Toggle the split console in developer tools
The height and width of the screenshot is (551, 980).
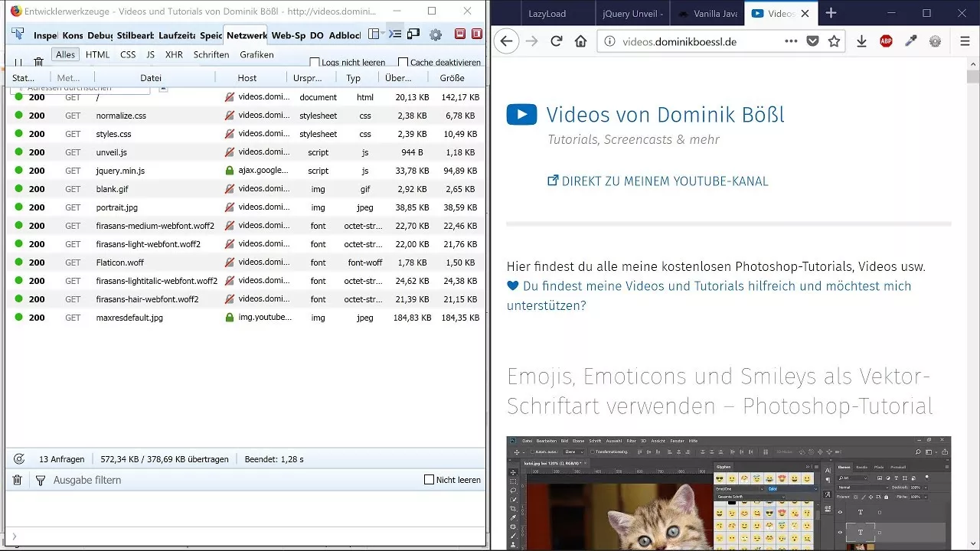[x=394, y=34]
